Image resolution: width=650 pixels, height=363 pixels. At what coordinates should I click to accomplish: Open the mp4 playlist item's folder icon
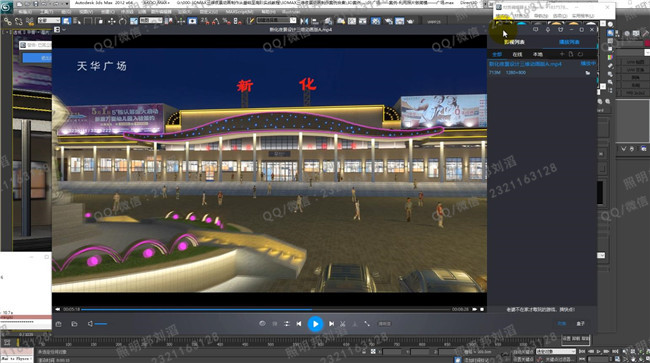587,73
